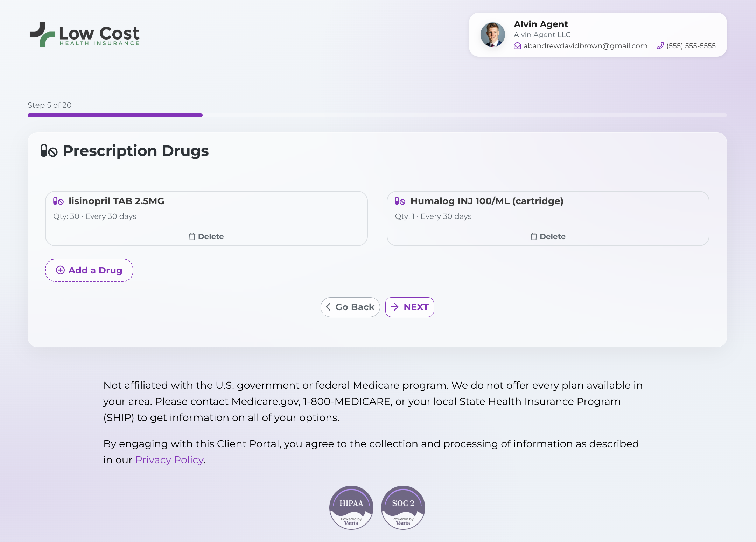Click the trash icon in the Humalog card
Image resolution: width=756 pixels, height=542 pixels.
tap(533, 236)
